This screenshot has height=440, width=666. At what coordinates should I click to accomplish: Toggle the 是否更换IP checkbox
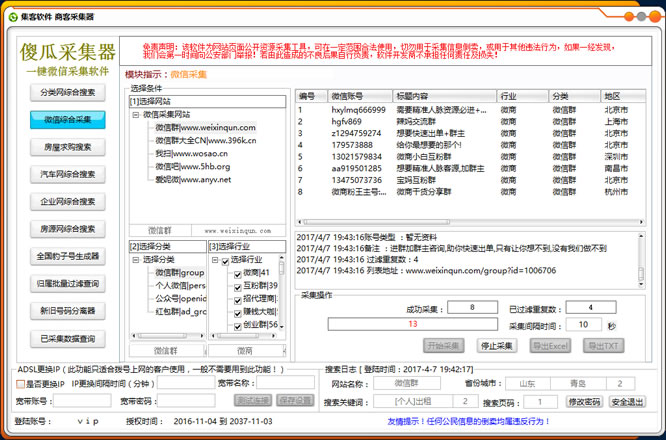pos(21,383)
